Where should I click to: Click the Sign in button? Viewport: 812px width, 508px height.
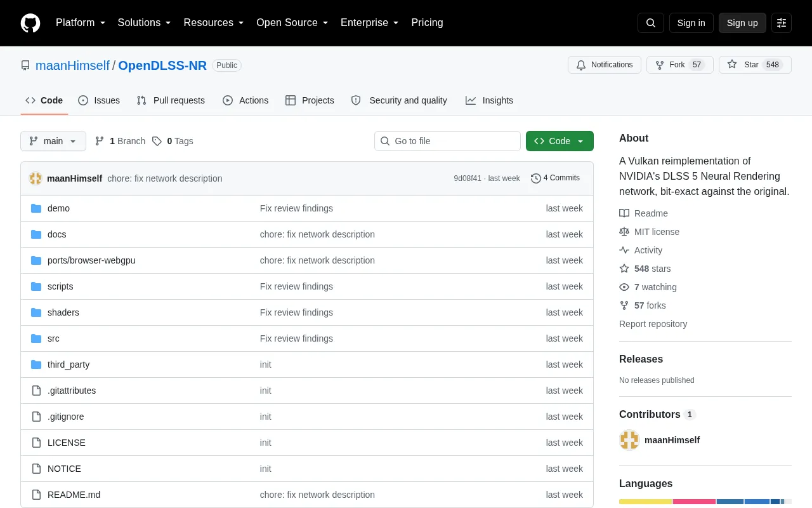pyautogui.click(x=691, y=23)
